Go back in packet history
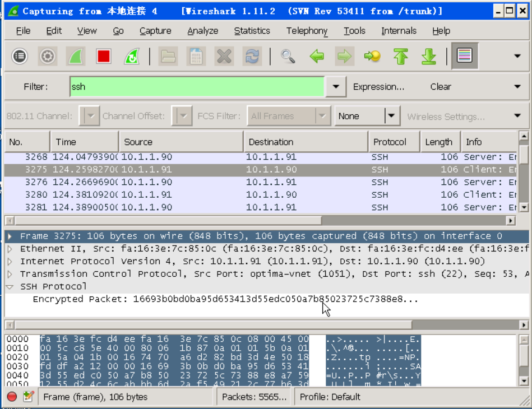 coord(317,56)
